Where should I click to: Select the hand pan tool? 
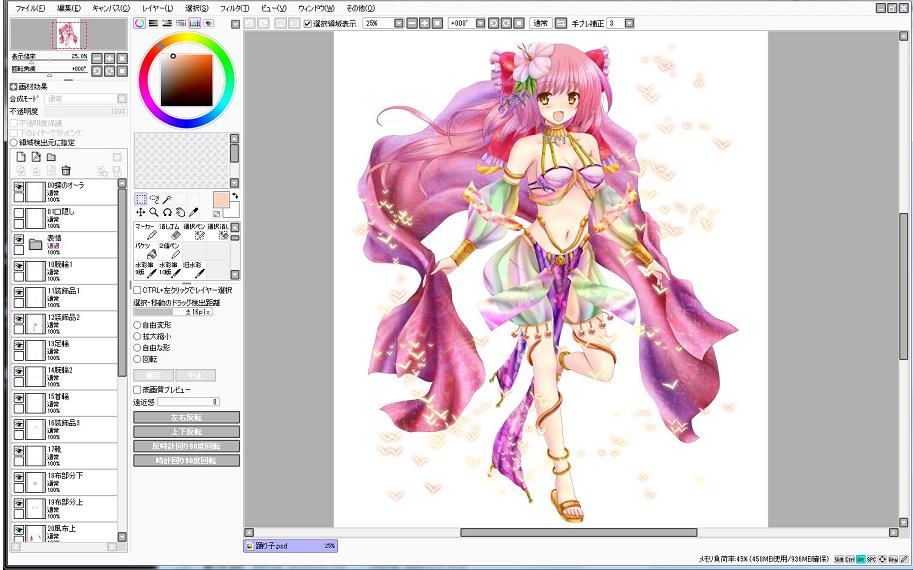pyautogui.click(x=180, y=212)
